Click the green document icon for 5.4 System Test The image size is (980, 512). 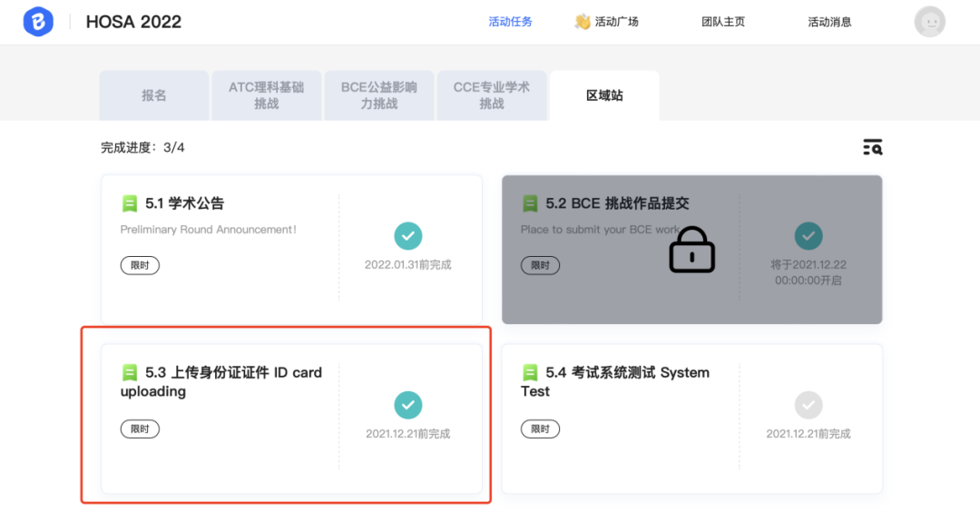(530, 373)
